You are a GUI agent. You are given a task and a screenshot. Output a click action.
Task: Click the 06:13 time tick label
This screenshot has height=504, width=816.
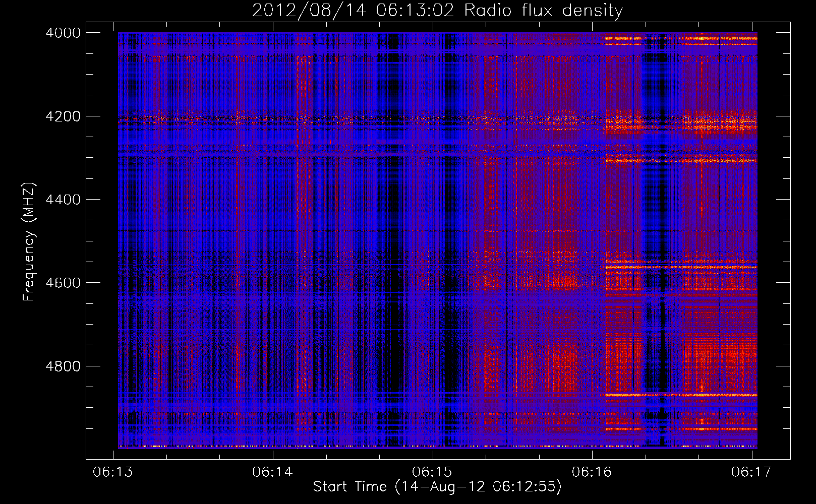pyautogui.click(x=113, y=472)
